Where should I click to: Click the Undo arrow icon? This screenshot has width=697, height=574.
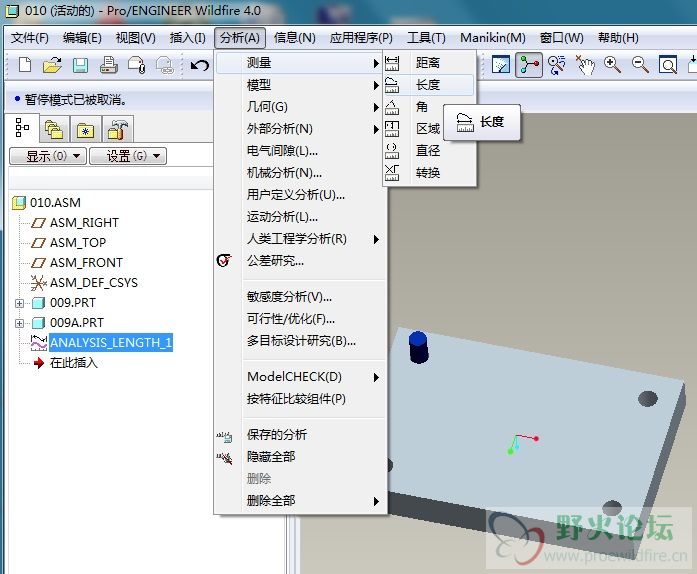tap(200, 66)
